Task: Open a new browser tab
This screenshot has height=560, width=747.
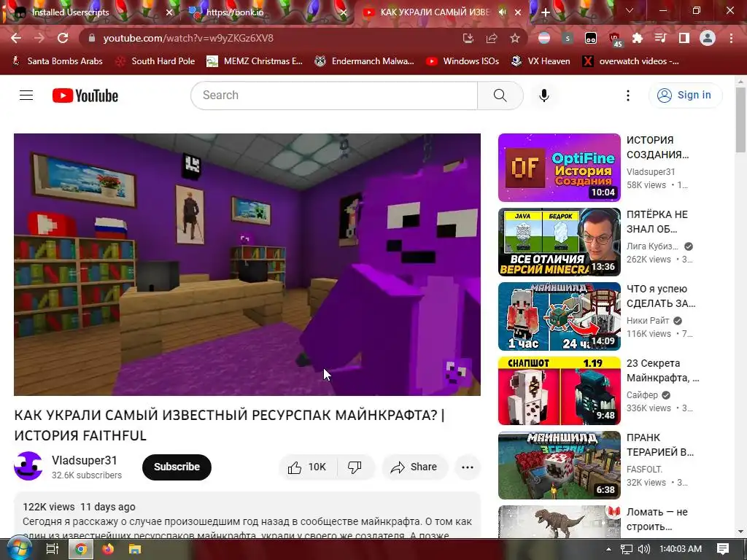Action: click(546, 12)
